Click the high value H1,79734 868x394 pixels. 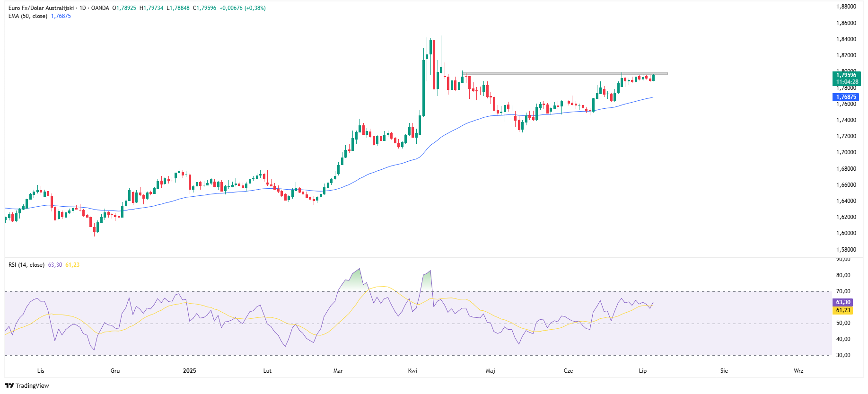click(x=151, y=8)
